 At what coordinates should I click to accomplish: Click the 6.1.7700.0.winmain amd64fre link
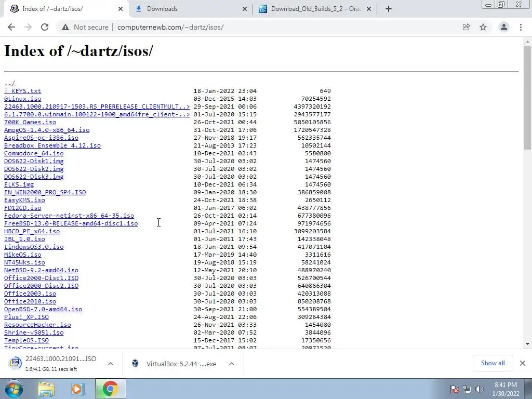coord(97,114)
